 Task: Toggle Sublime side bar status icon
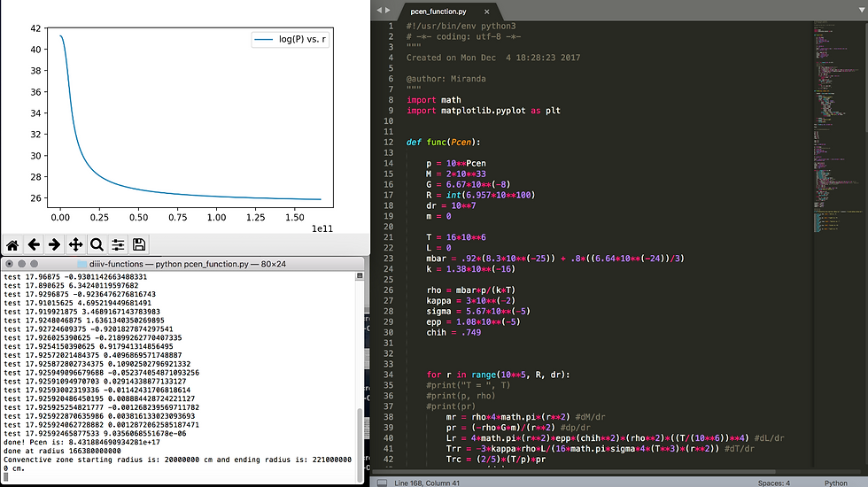382,483
